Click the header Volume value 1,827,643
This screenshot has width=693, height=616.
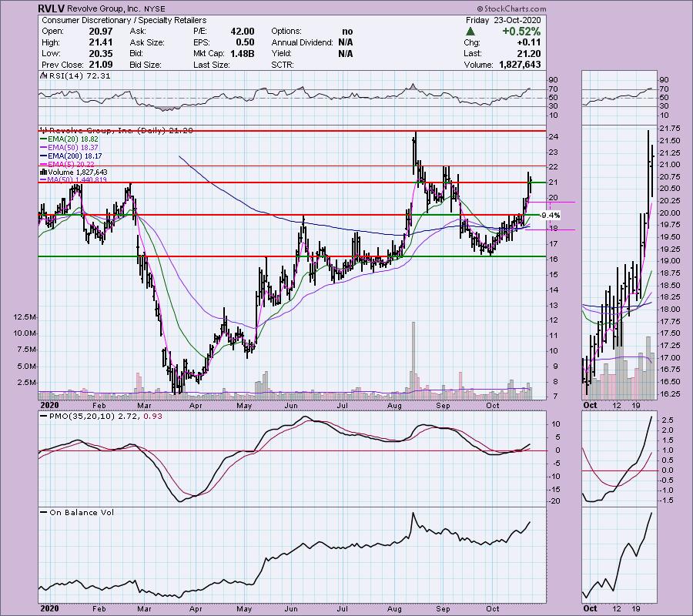[520, 65]
